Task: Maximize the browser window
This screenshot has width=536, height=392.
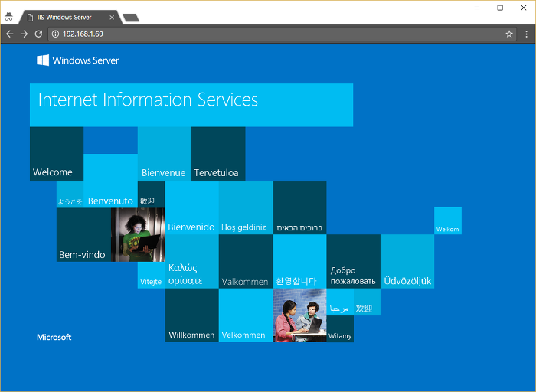Action: [500, 8]
